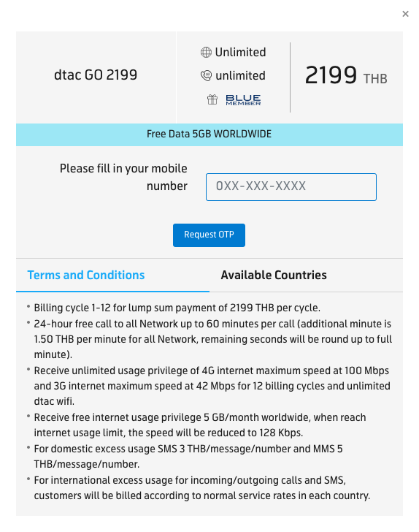This screenshot has height=532, width=419.
Task: Click the billing cycle 1-12 term
Action: click(x=177, y=308)
